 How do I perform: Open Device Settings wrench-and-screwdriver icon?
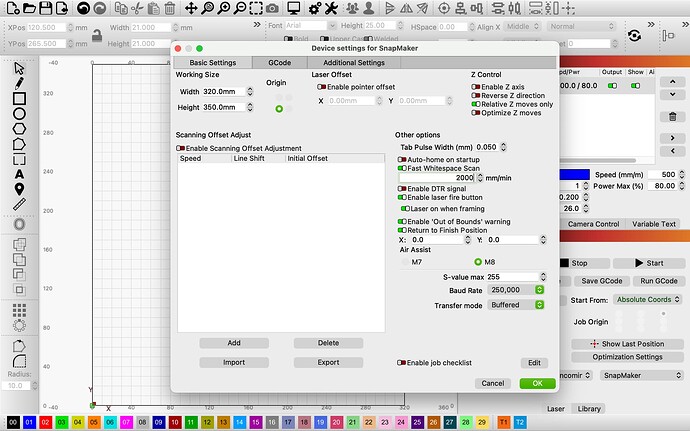point(331,8)
